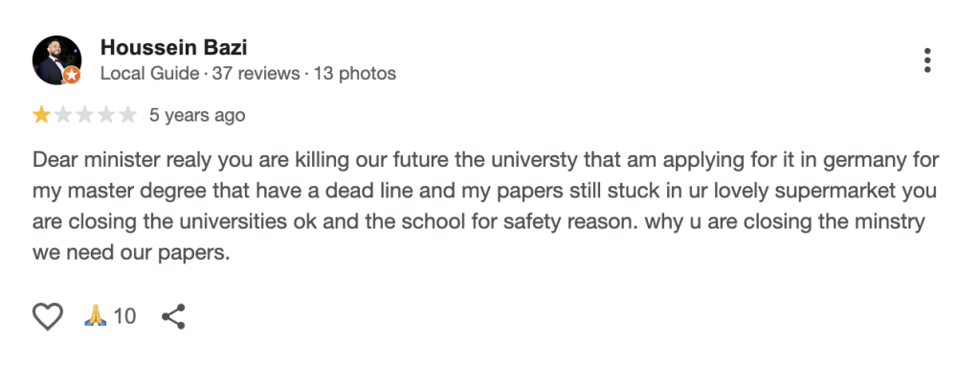This screenshot has width=980, height=366.
Task: Open the Houssein Bazi reviewer name link
Action: 174,47
